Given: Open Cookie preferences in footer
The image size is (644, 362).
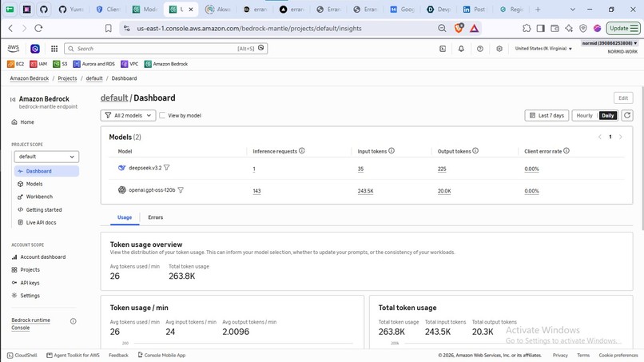Looking at the screenshot, I should coord(618,355).
